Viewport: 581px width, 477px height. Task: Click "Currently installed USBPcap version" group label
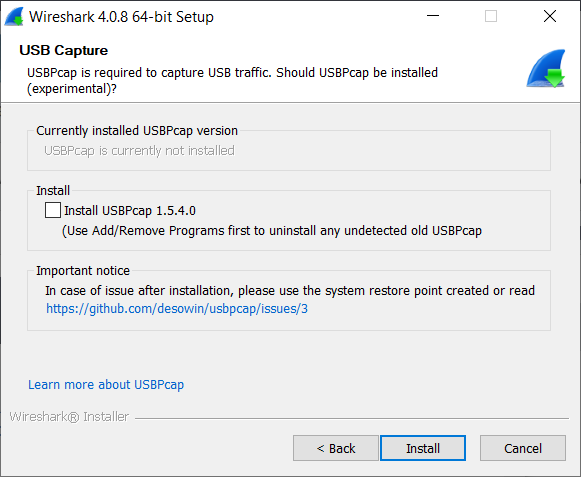click(x=137, y=131)
